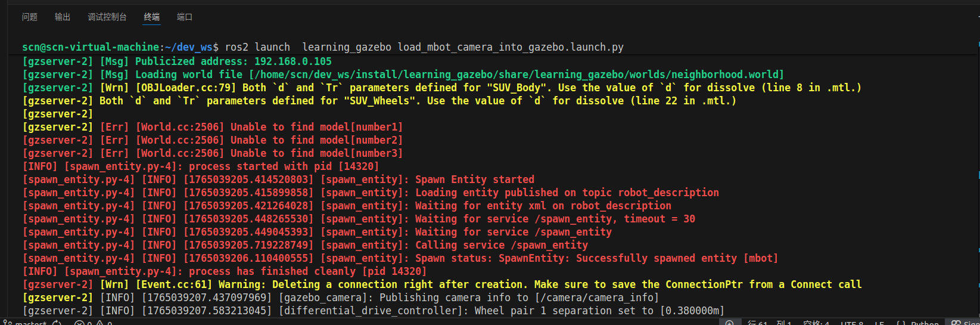
Task: Click the UTF-8 encoding status bar item
Action: 852,323
